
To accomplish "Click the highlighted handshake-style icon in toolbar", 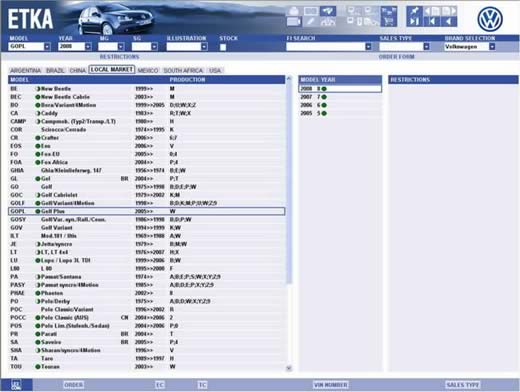I will [328, 11].
